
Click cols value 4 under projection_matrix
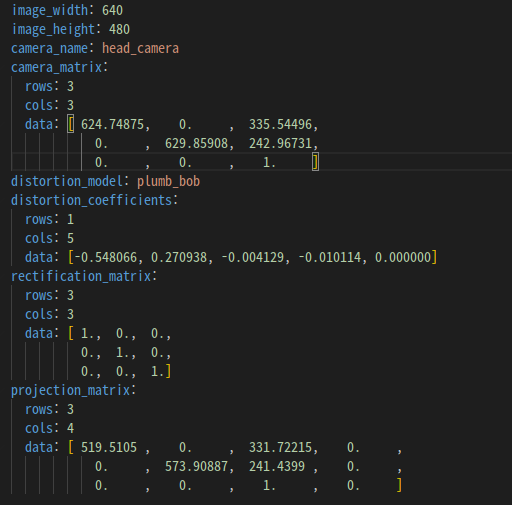coord(70,428)
